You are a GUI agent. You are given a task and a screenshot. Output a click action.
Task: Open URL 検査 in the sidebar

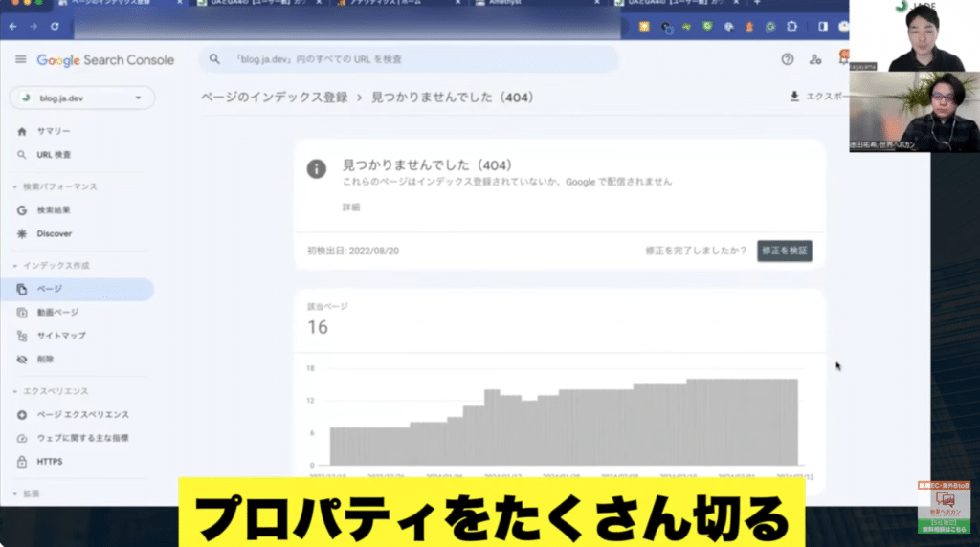[54, 155]
